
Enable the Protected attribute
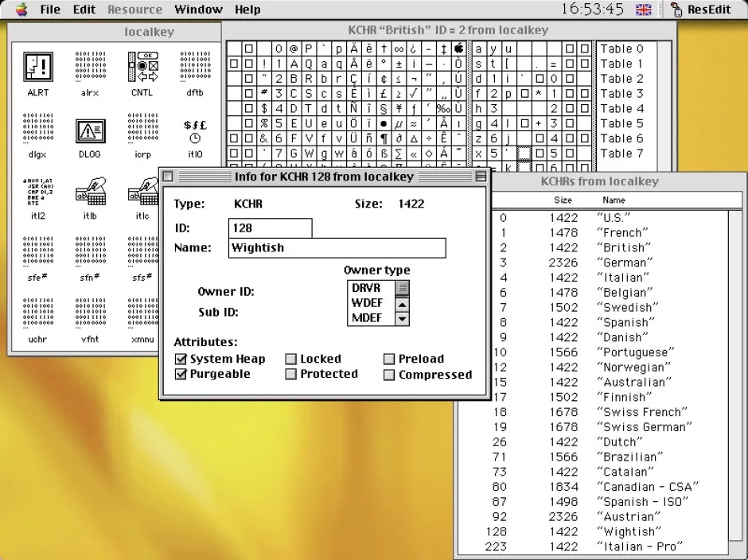[290, 374]
